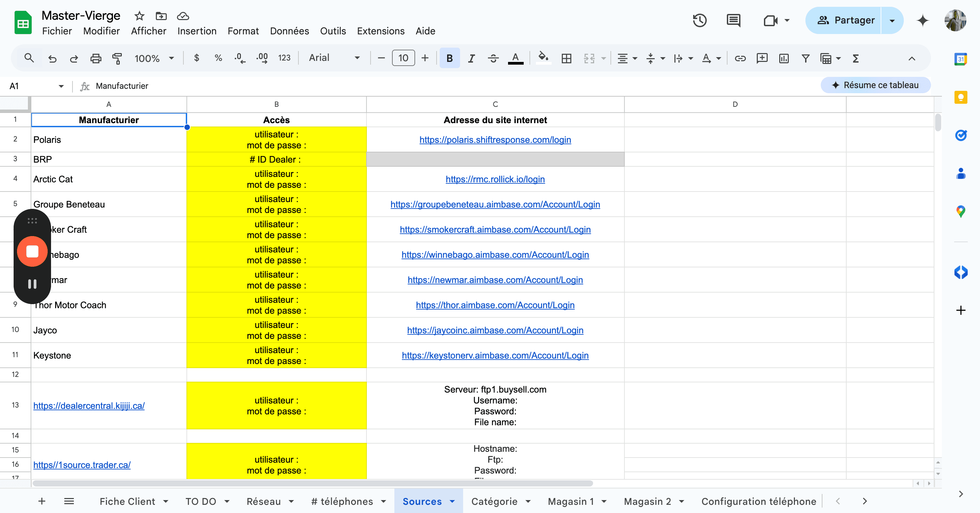Open the Données menu
980x513 pixels.
tap(289, 31)
